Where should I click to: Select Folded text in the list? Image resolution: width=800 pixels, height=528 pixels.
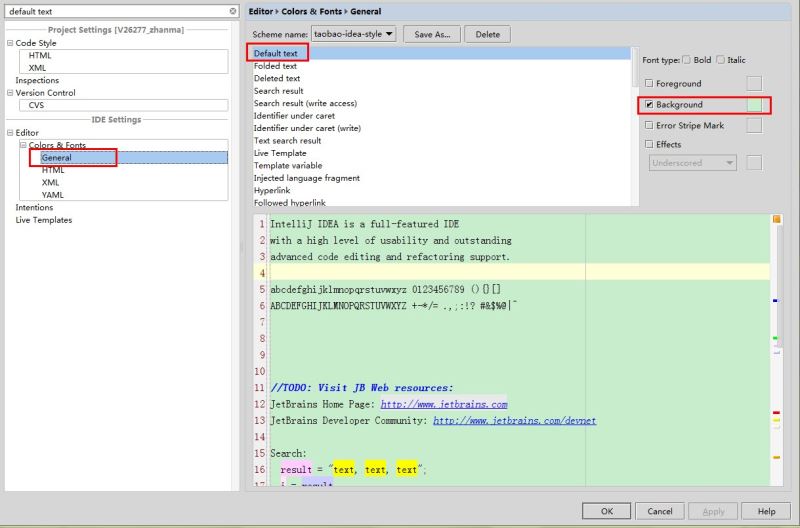[275, 66]
